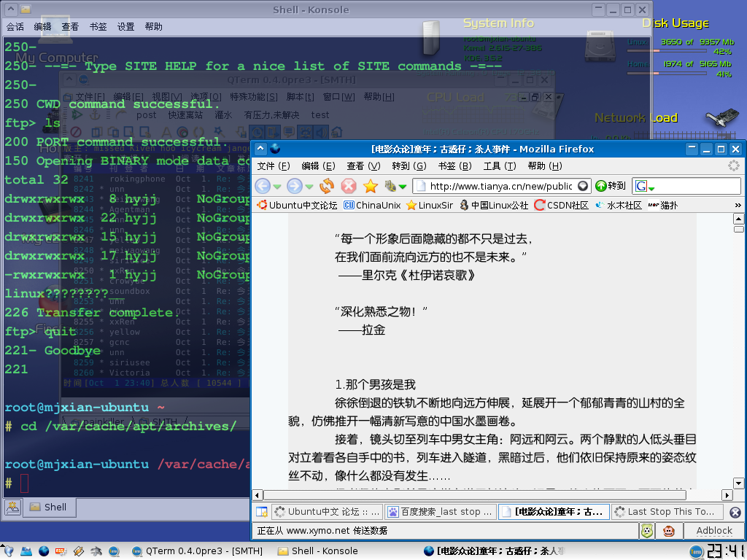Close the current Firefox tab
Viewport: 747px width, 560px height.
735,513
